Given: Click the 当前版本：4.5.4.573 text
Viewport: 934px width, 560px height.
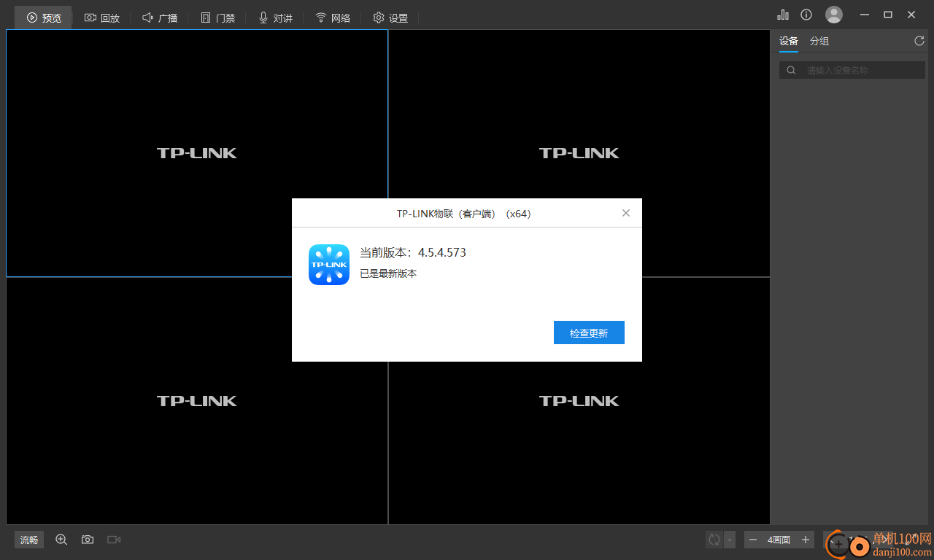Looking at the screenshot, I should [x=412, y=253].
